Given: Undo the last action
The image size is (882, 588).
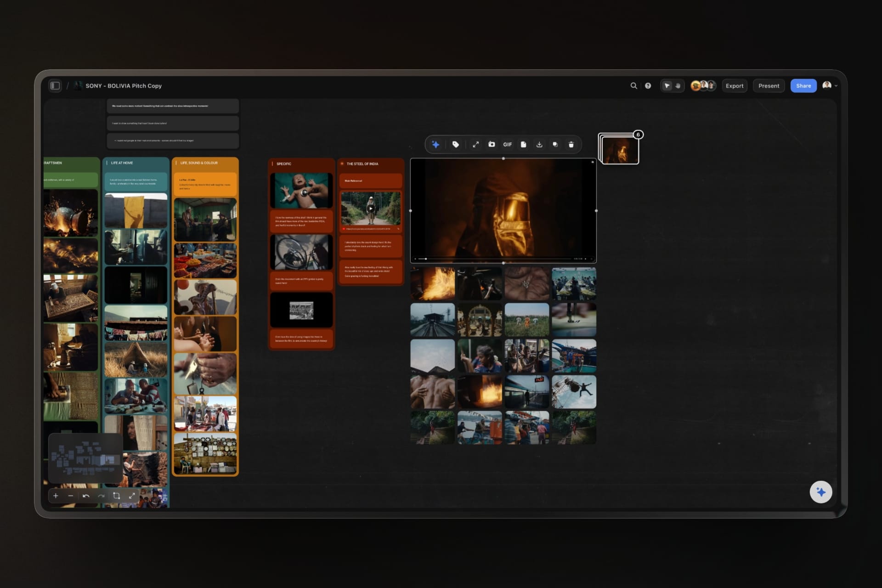Looking at the screenshot, I should [x=86, y=496].
